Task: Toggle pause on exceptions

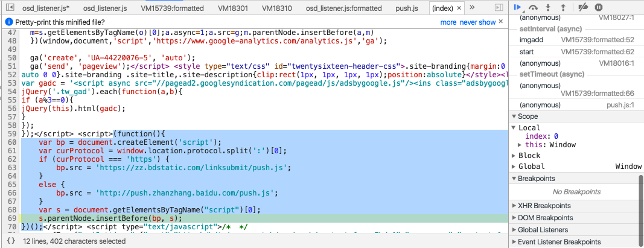Action: [599, 7]
